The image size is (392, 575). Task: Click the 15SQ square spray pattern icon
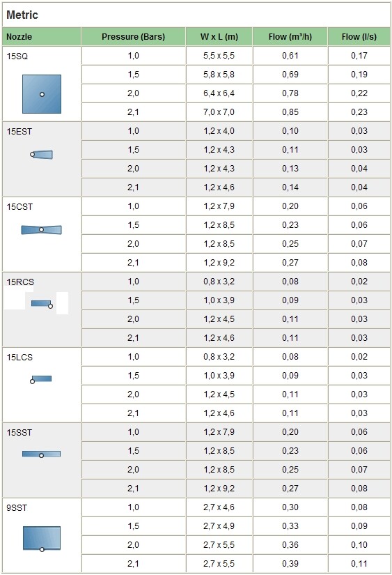point(42,94)
